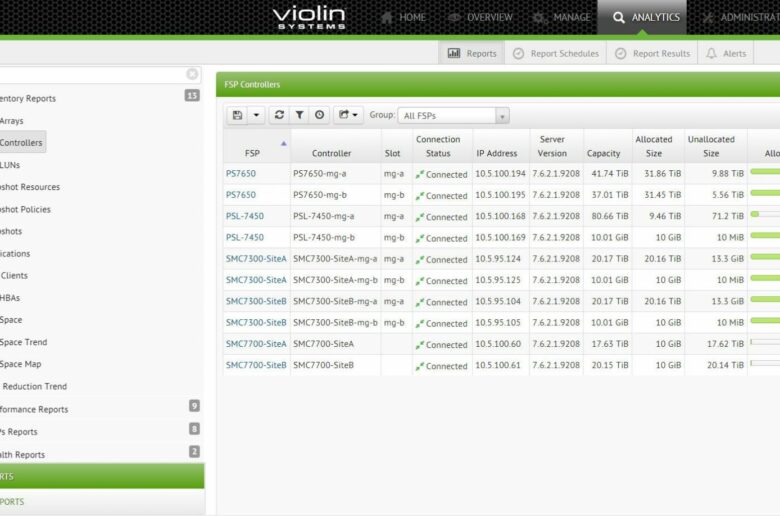Click the FSP Controllers panel title
The image size is (780, 516).
252,85
